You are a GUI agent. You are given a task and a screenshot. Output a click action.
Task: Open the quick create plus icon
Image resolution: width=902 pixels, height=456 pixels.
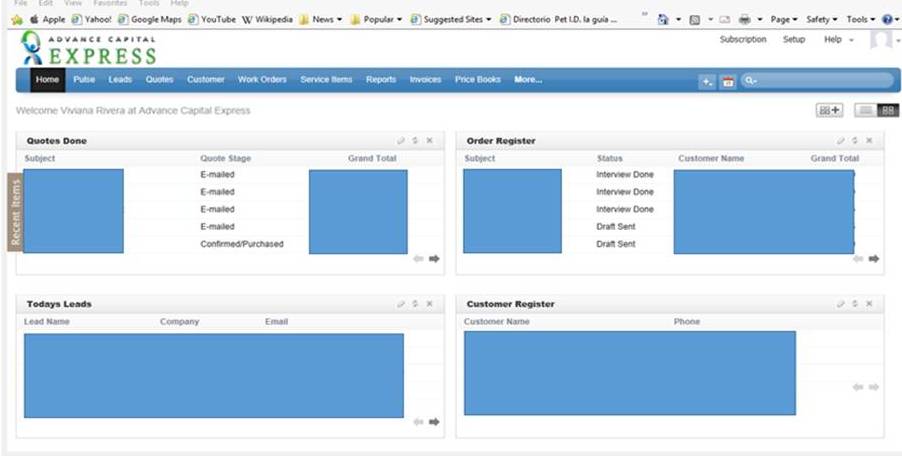tap(707, 82)
